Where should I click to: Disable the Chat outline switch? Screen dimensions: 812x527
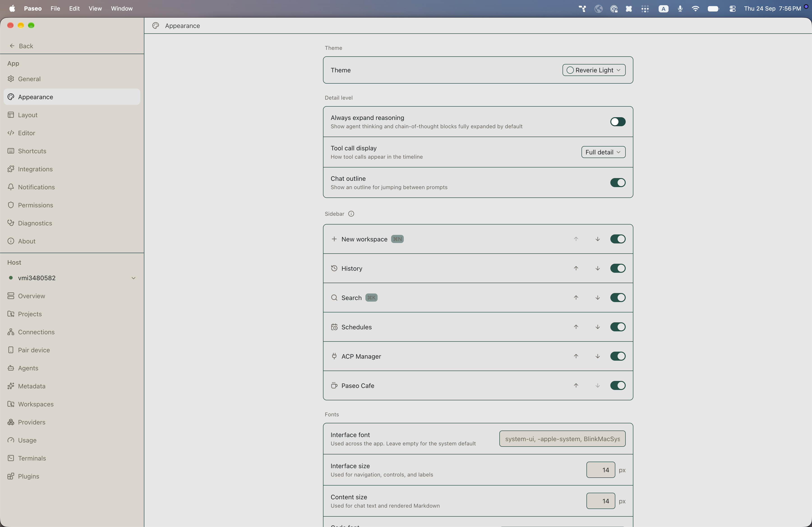coord(618,183)
